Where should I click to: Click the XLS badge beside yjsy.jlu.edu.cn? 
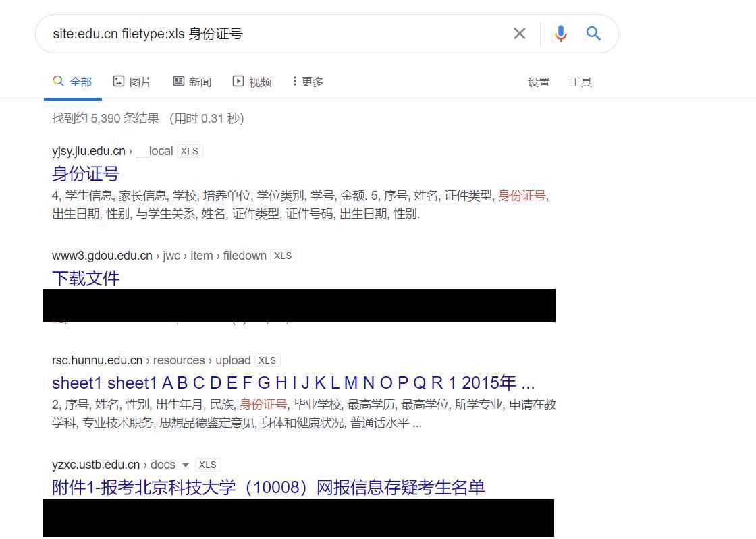point(190,151)
